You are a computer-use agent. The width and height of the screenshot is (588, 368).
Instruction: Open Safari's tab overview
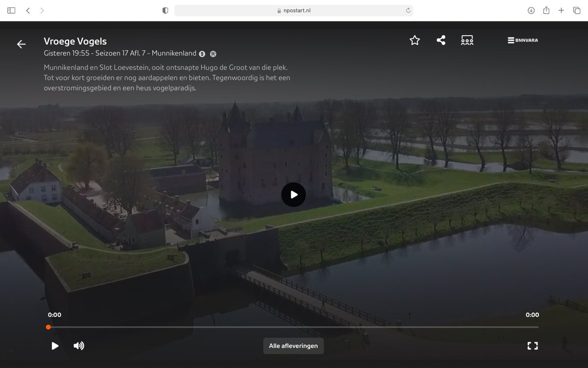coord(577,10)
